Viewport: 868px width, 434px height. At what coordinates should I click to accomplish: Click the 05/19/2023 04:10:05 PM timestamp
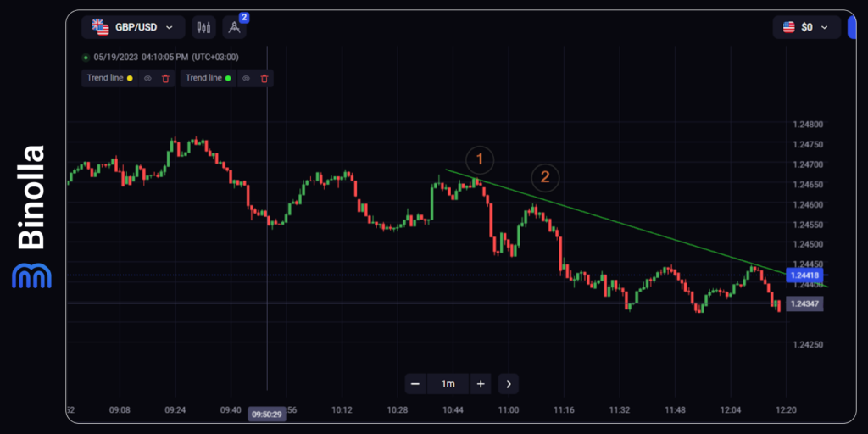pyautogui.click(x=166, y=57)
